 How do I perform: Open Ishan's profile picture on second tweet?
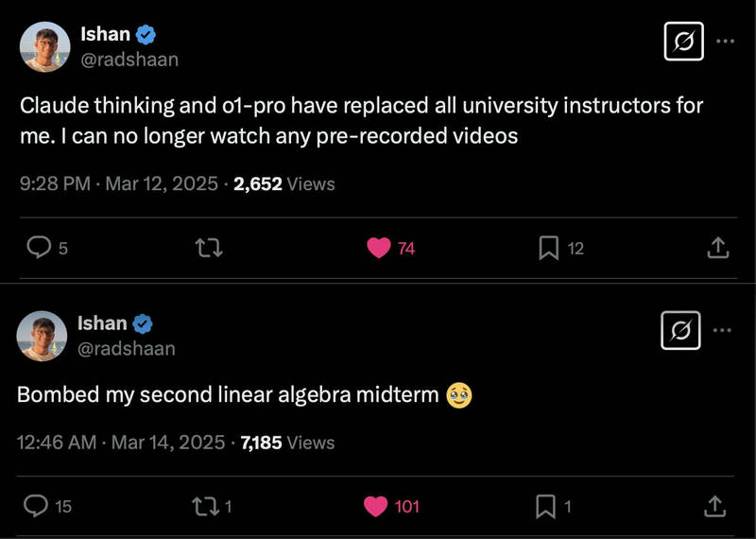coord(42,336)
